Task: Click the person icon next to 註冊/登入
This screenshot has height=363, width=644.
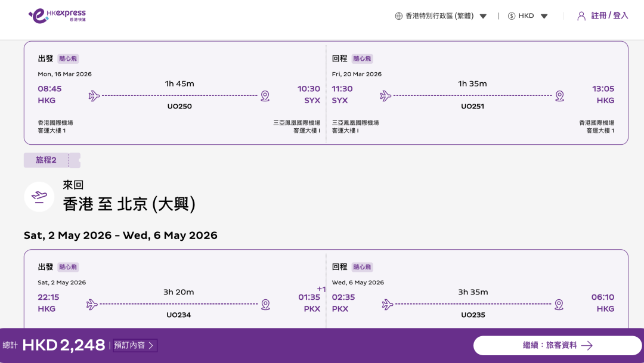Action: pyautogui.click(x=581, y=15)
